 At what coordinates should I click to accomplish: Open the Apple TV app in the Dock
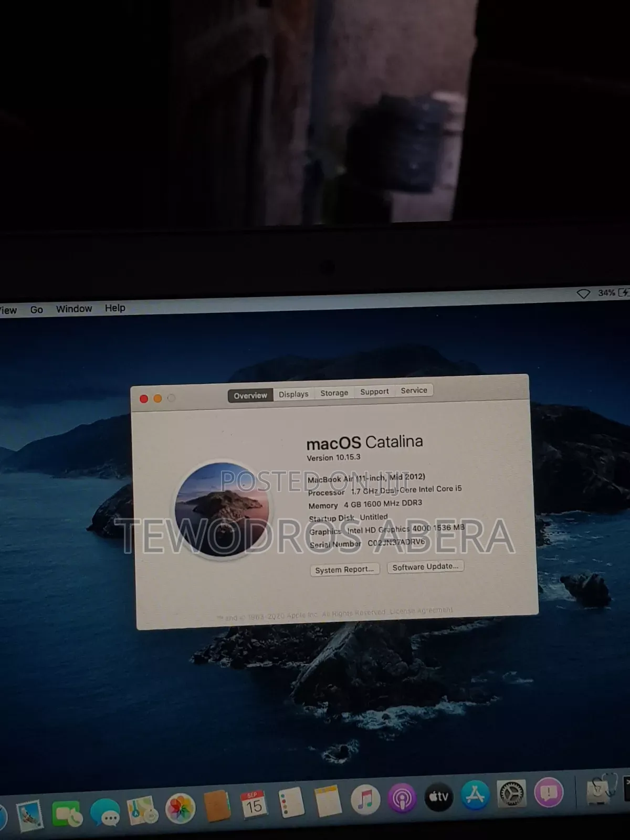click(x=438, y=796)
